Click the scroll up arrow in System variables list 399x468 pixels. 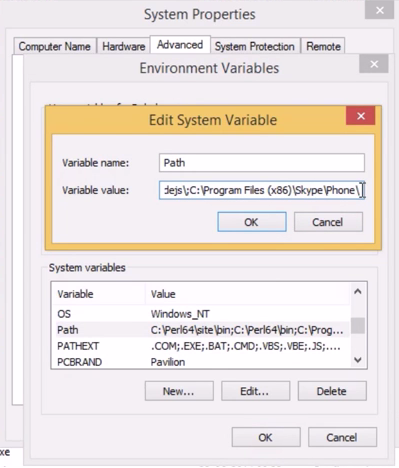(x=358, y=292)
